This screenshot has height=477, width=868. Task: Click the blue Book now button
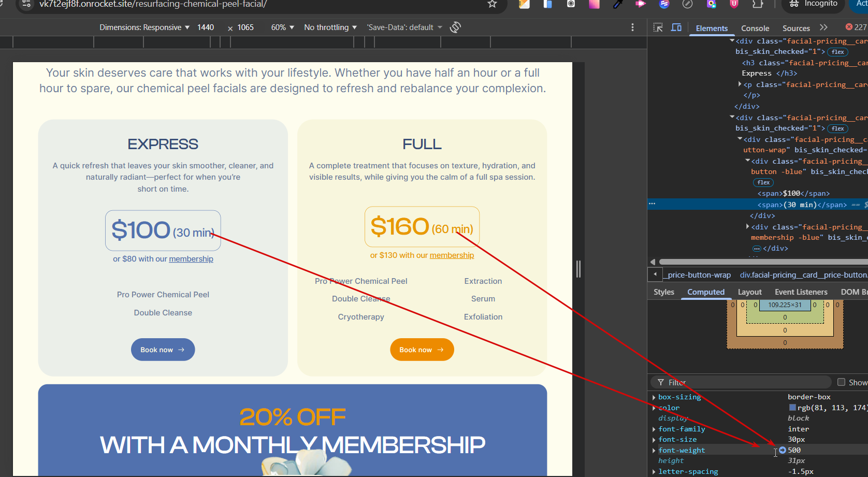163,350
